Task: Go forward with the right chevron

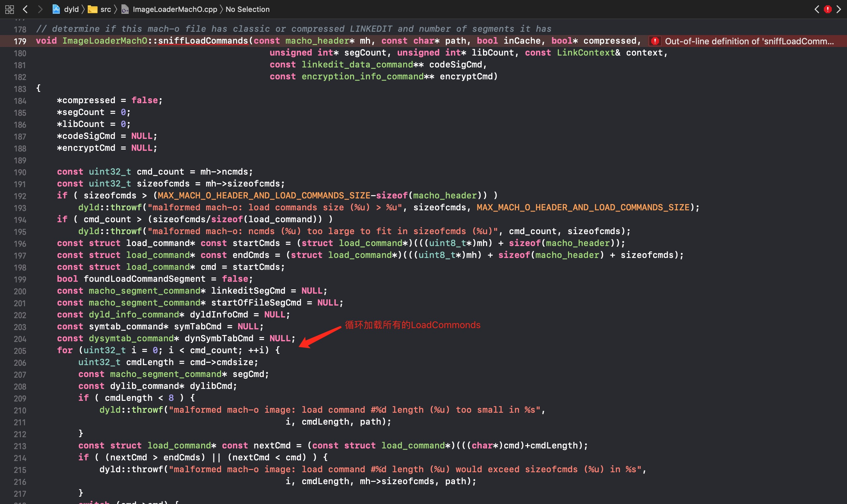Action: (x=40, y=9)
